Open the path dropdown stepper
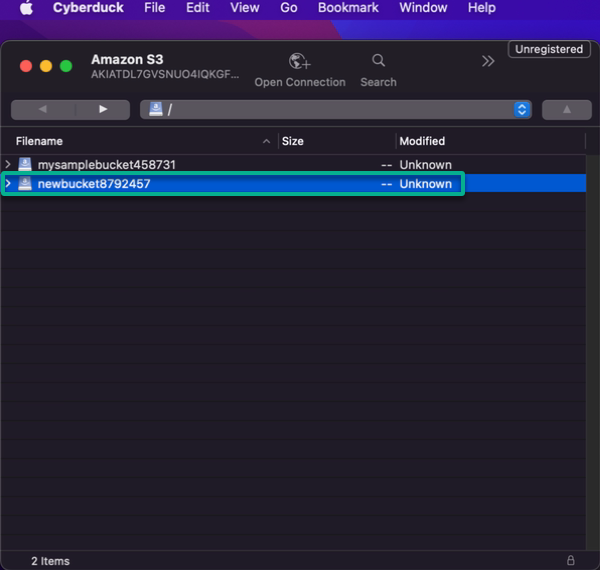The height and width of the screenshot is (570, 600). 522,110
